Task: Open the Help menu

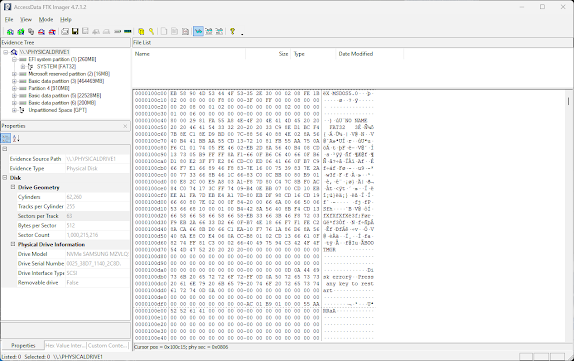Action: pos(66,19)
